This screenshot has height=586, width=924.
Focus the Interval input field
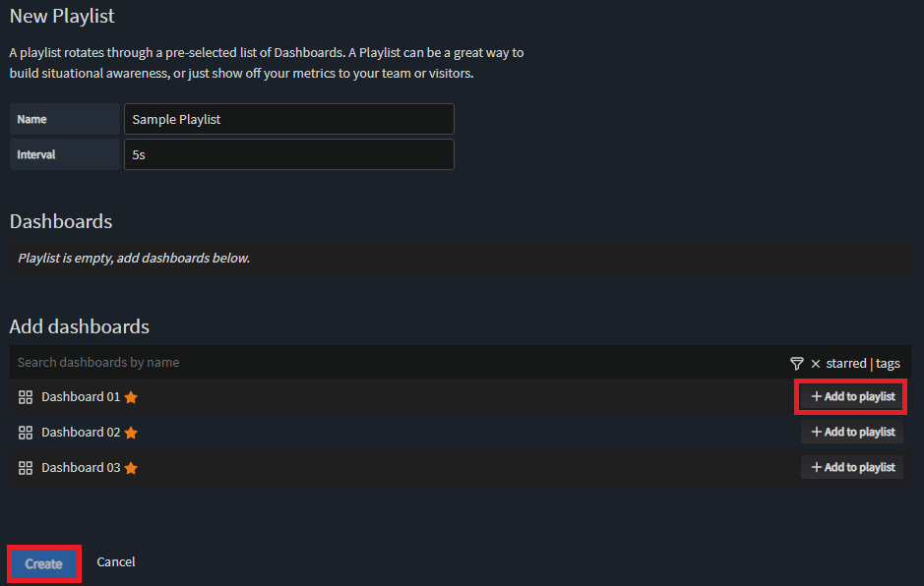point(288,154)
